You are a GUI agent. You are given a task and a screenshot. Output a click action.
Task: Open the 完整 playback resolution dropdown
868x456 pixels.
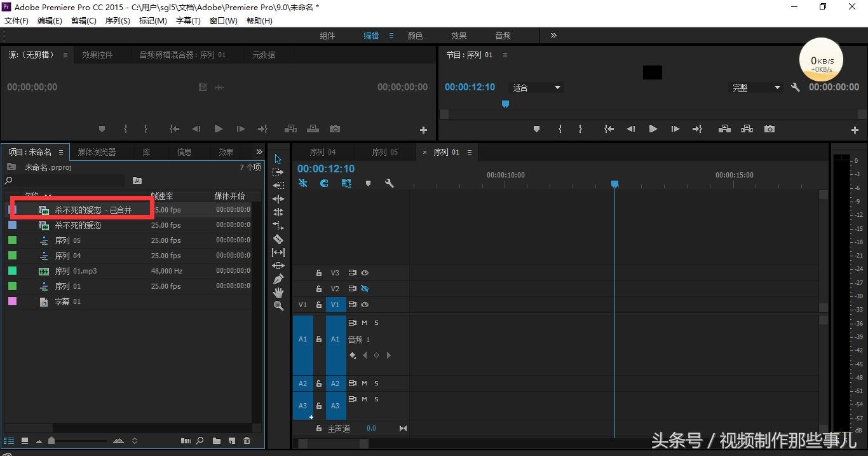click(x=756, y=87)
